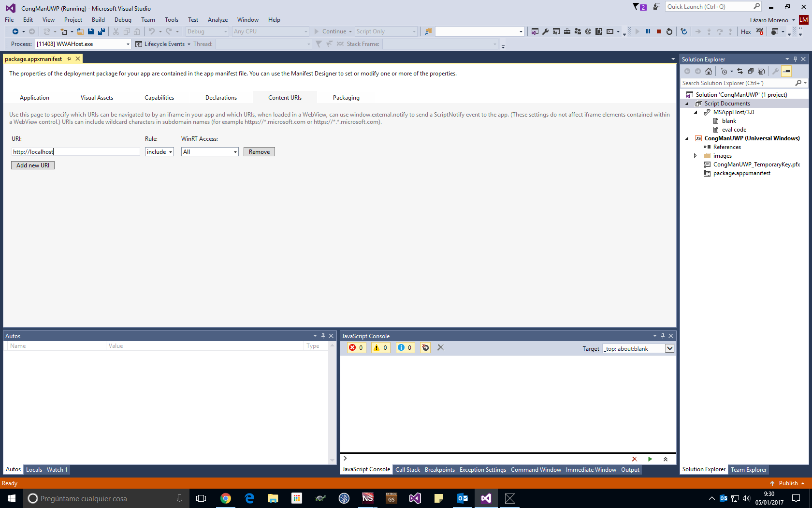Toggle Show All Files in Solution Explorer
812x508 pixels.
(761, 71)
